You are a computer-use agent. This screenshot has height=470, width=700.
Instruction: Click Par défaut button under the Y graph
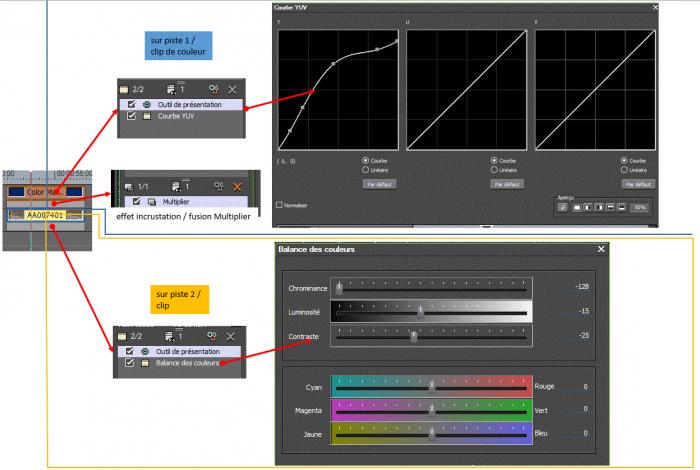pos(379,184)
